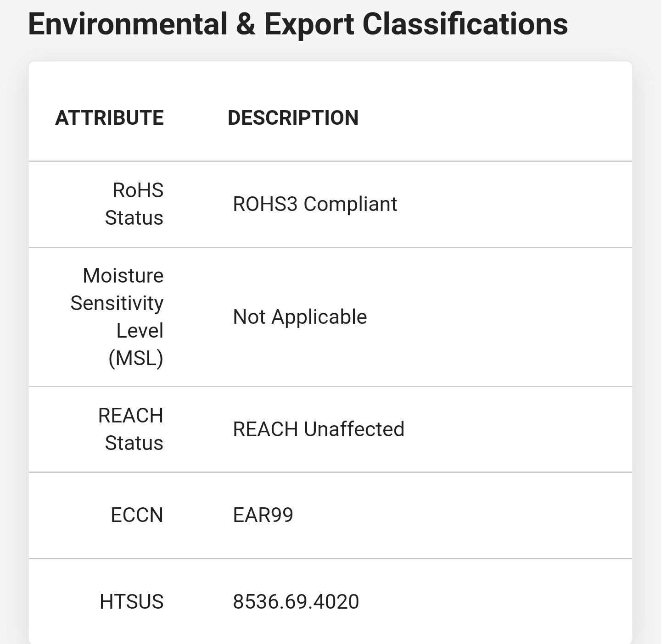
Task: Click the Environmental & Export Classifications heading
Action: 298,24
